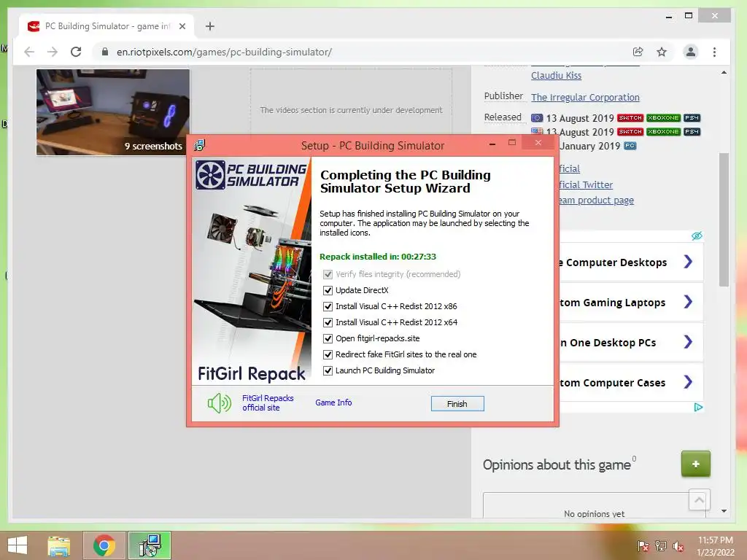Open File Explorer from the taskbar
The height and width of the screenshot is (560, 747).
click(x=58, y=545)
